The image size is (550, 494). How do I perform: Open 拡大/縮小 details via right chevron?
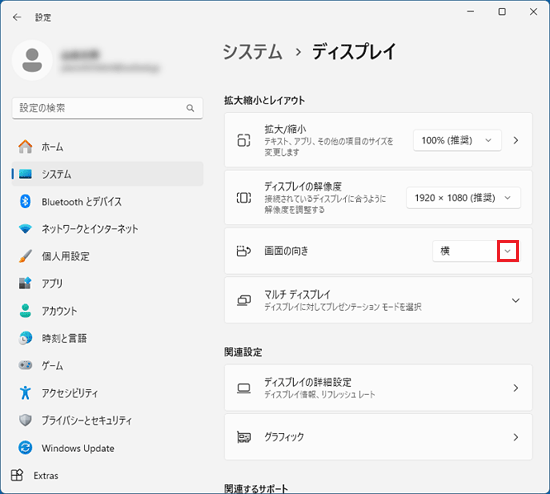[x=516, y=140]
